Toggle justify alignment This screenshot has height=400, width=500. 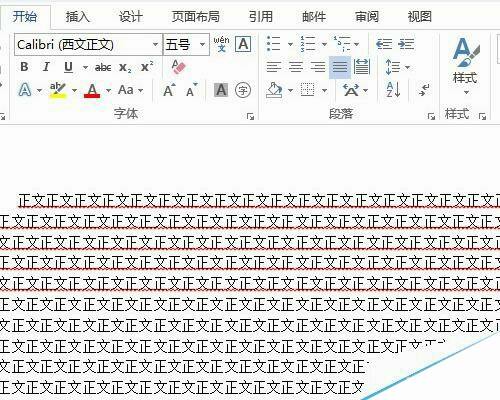340,67
